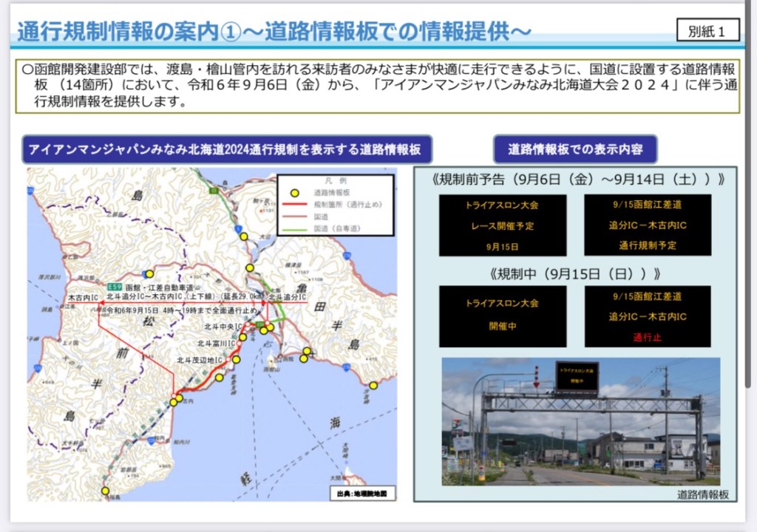This screenshot has width=757, height=532.
Task: Click the 道路情報板での表示内容 blue header
Action: tap(574, 149)
